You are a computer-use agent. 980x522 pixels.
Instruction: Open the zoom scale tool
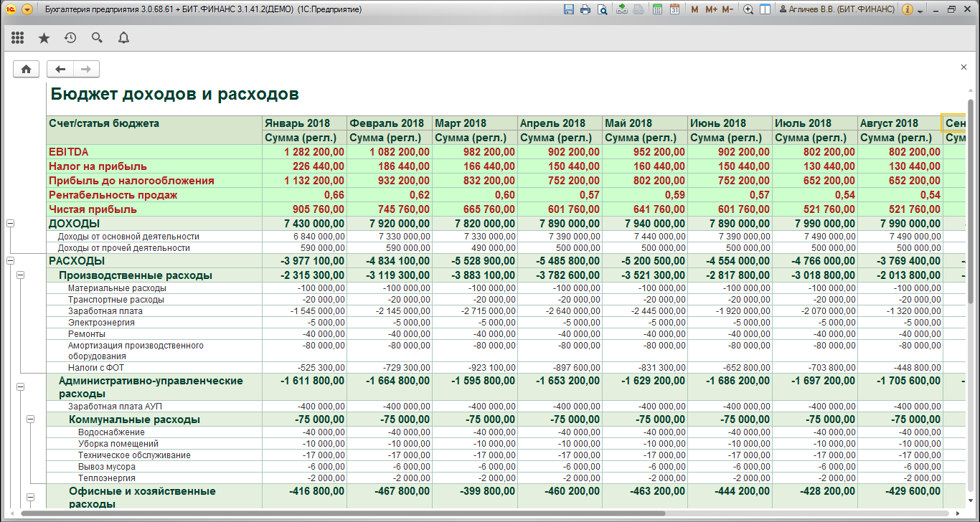coord(748,10)
